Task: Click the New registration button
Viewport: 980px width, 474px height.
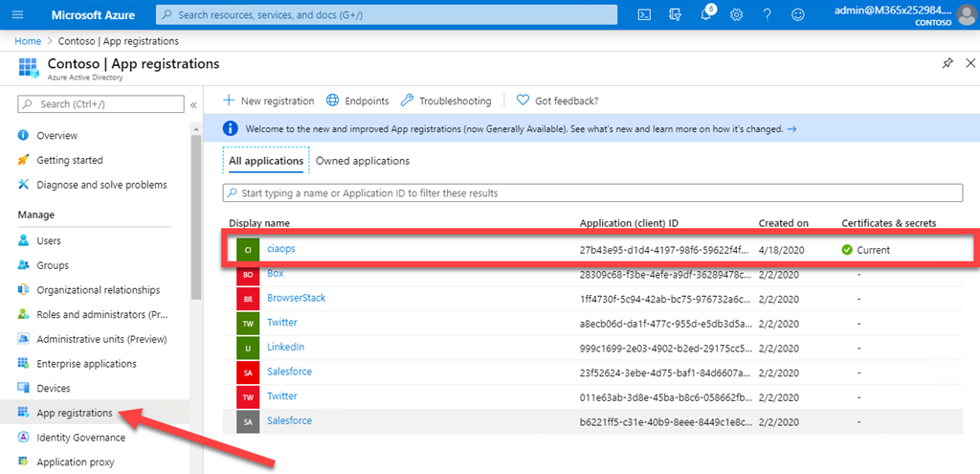Action: [268, 101]
